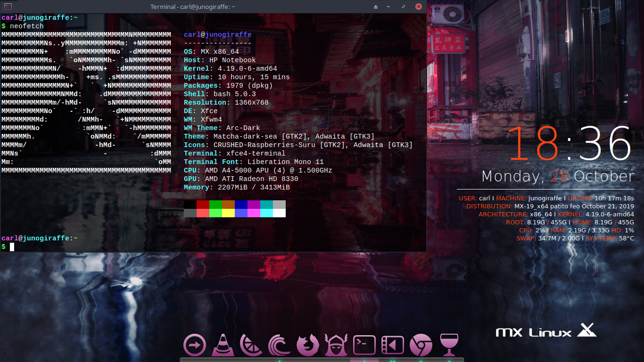Click the conky 'CPU: 2%' RAM usage line

click(577, 230)
